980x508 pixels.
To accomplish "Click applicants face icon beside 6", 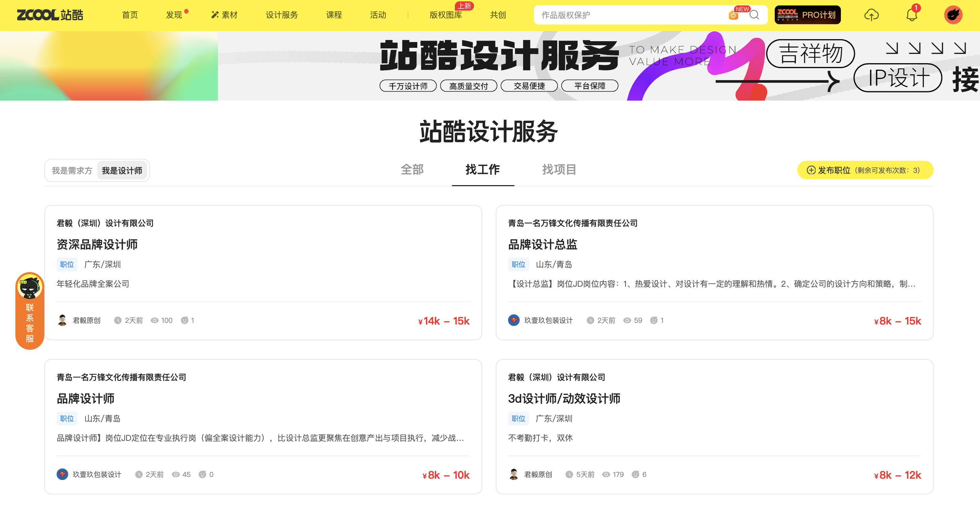I will pos(635,475).
